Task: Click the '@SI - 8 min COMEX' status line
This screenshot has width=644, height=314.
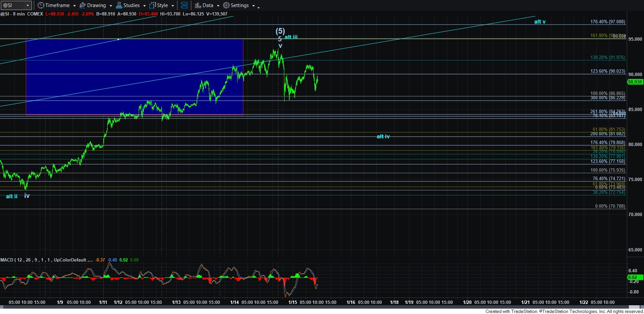Action: pyautogui.click(x=22, y=14)
